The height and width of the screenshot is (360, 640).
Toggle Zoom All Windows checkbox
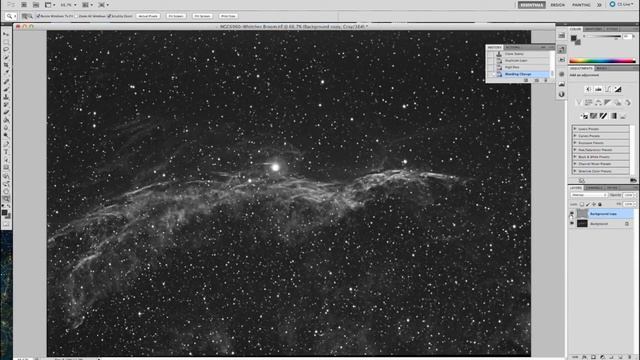[x=76, y=16]
